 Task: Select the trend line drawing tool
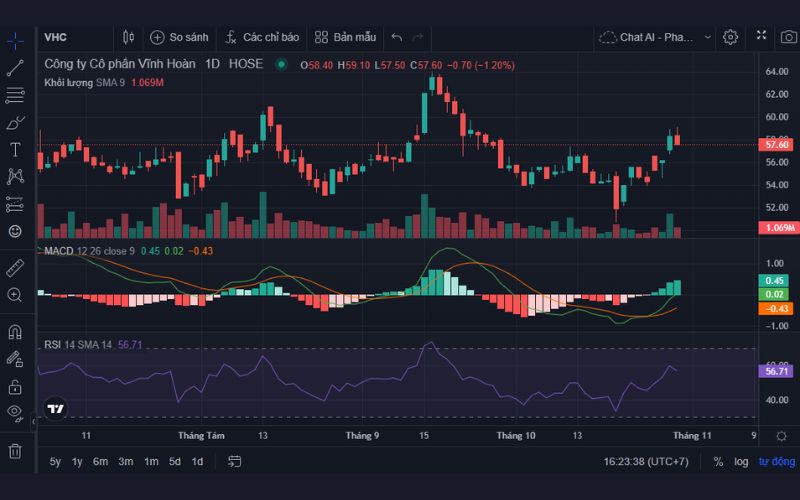point(15,68)
